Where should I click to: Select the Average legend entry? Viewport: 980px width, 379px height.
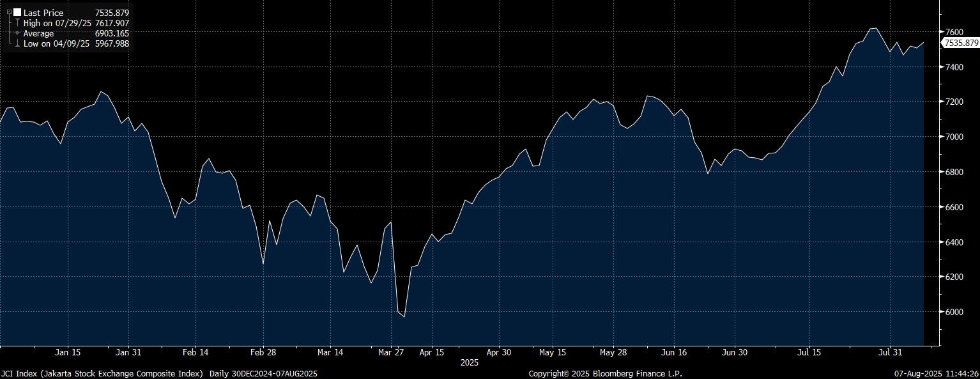coord(38,33)
